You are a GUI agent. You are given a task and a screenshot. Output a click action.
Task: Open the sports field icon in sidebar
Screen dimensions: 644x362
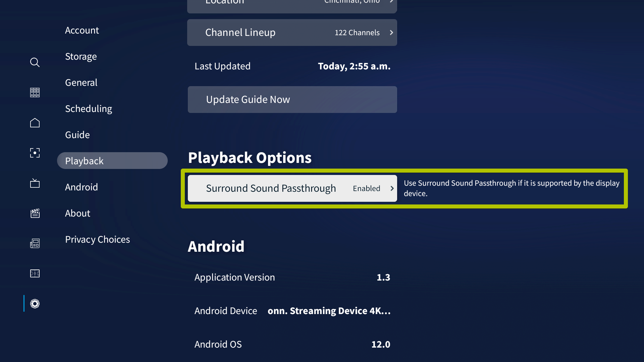tap(35, 274)
